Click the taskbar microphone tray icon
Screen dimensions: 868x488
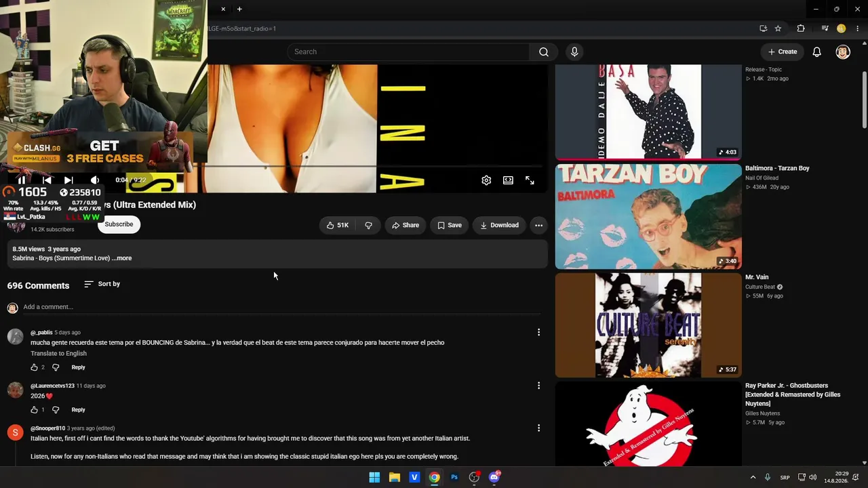[768, 477]
